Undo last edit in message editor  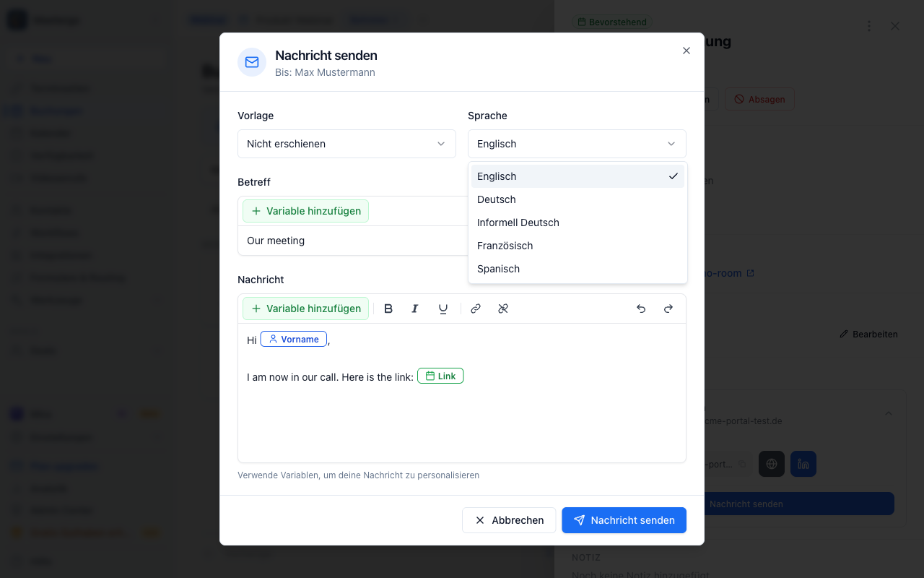(x=641, y=309)
